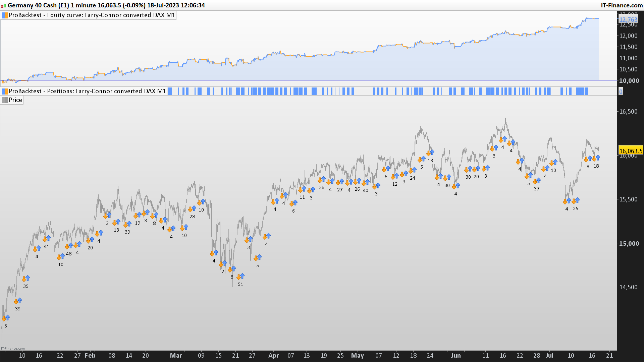Click the candlestick icon beside Germany 40 Cash
The height and width of the screenshot is (362, 644).
click(x=4, y=5)
